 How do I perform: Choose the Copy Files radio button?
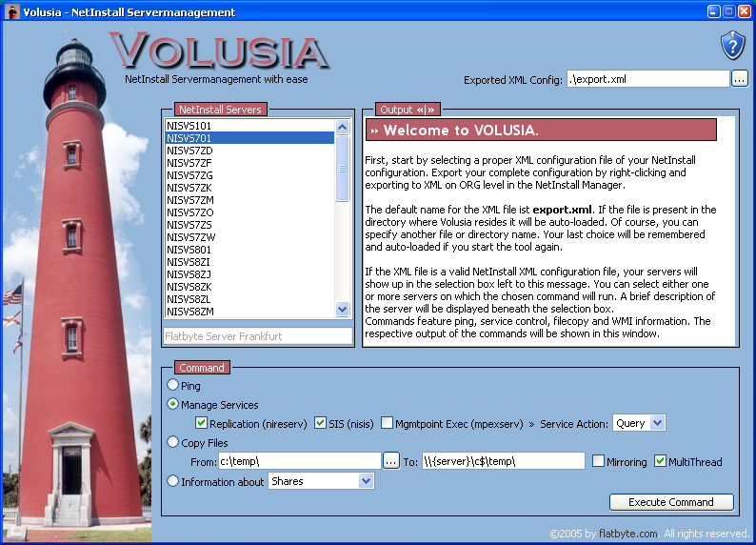pyautogui.click(x=172, y=442)
